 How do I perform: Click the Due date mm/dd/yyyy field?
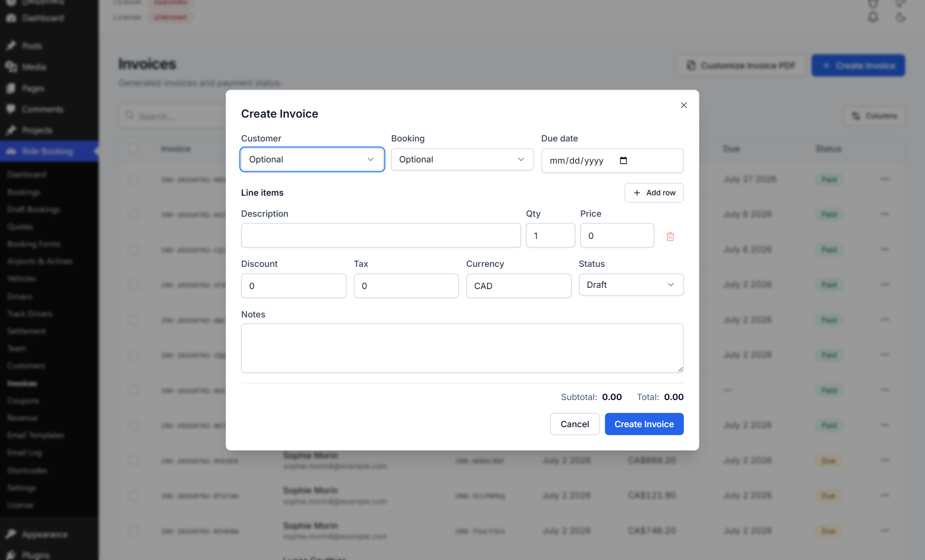pos(612,161)
